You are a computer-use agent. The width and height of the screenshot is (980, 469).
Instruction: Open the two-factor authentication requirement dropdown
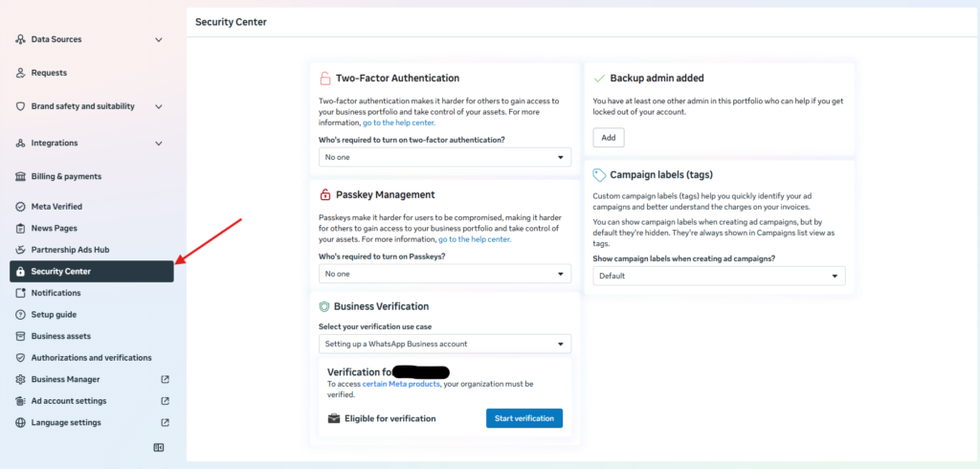[x=444, y=157]
